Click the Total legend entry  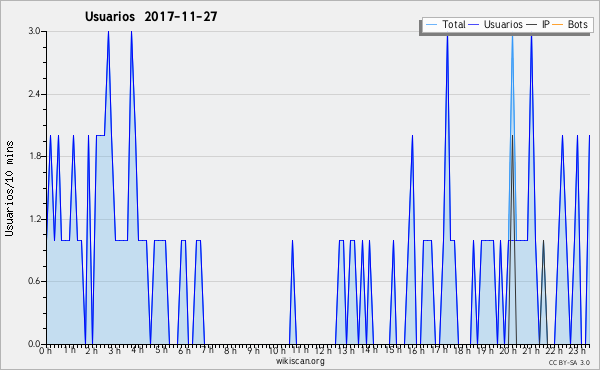[x=445, y=24]
